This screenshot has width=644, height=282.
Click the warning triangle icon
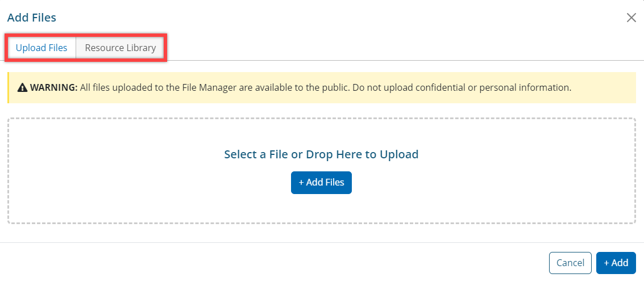(23, 88)
